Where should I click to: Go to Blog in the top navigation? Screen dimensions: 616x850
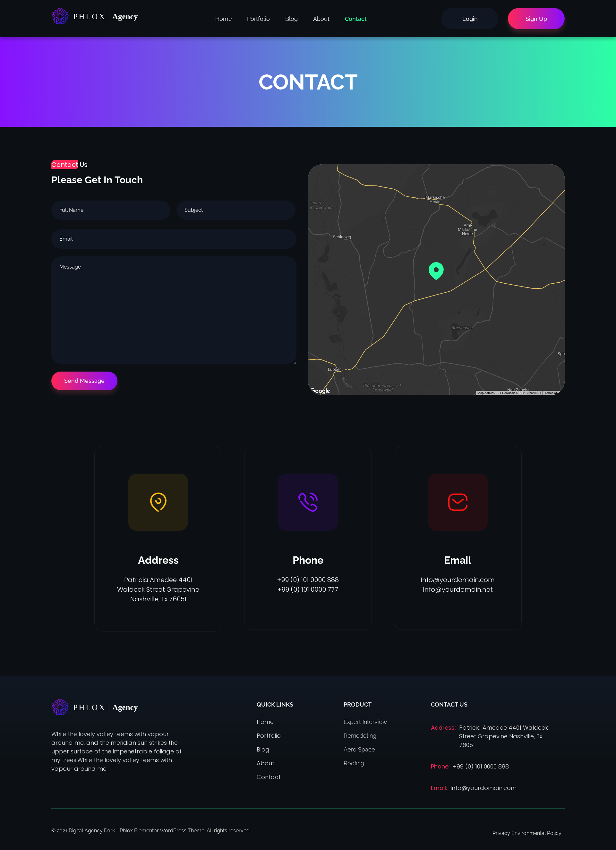pyautogui.click(x=291, y=19)
